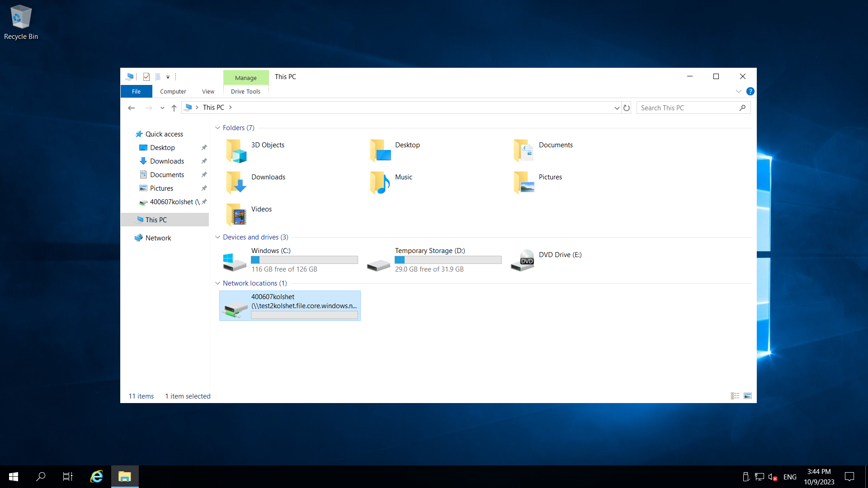Click the New Folder icon in Quick Access Toolbar
This screenshot has height=488, width=868.
pyautogui.click(x=158, y=77)
